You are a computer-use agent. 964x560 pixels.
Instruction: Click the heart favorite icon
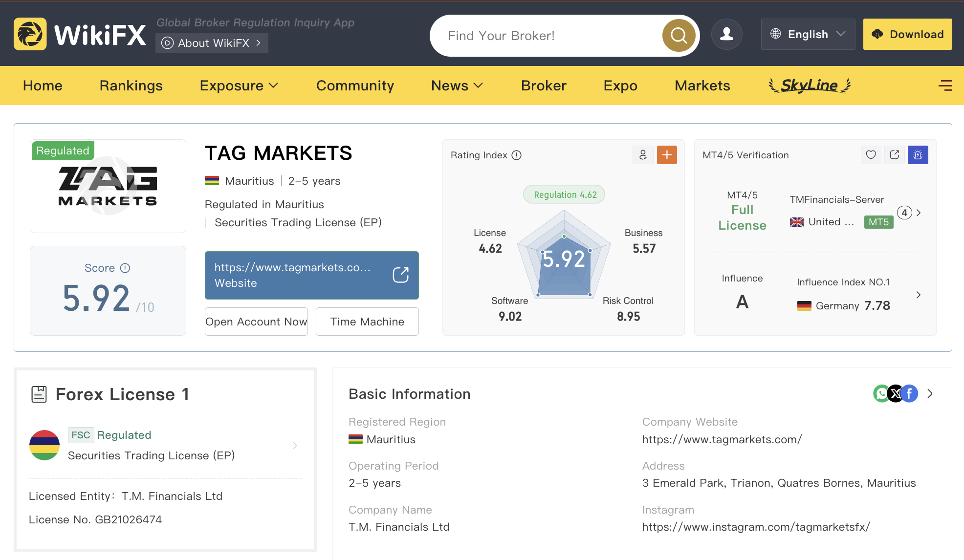[x=871, y=155]
